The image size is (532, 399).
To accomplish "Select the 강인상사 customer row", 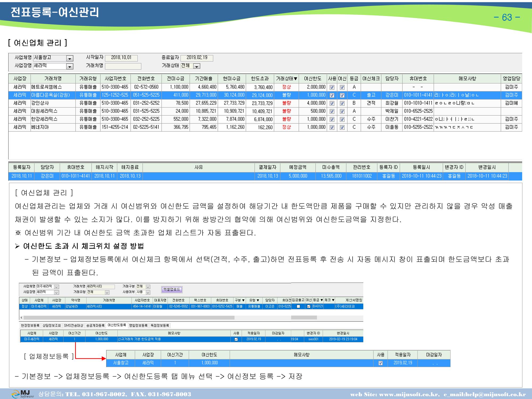I will point(265,103).
